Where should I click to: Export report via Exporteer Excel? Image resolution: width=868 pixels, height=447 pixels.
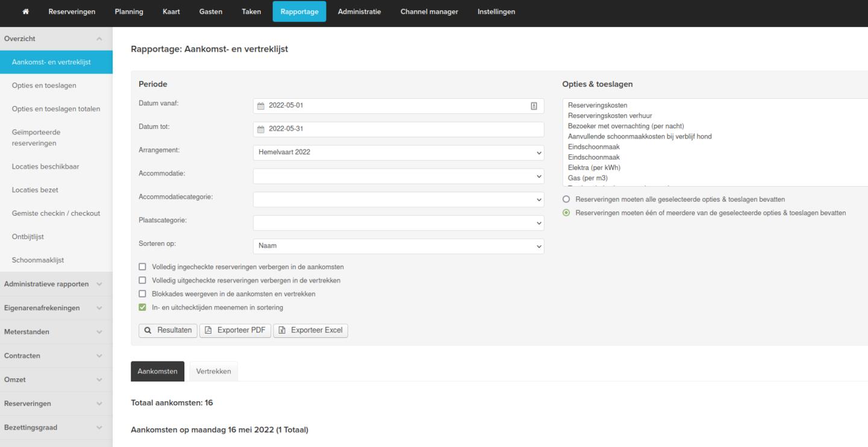click(310, 330)
